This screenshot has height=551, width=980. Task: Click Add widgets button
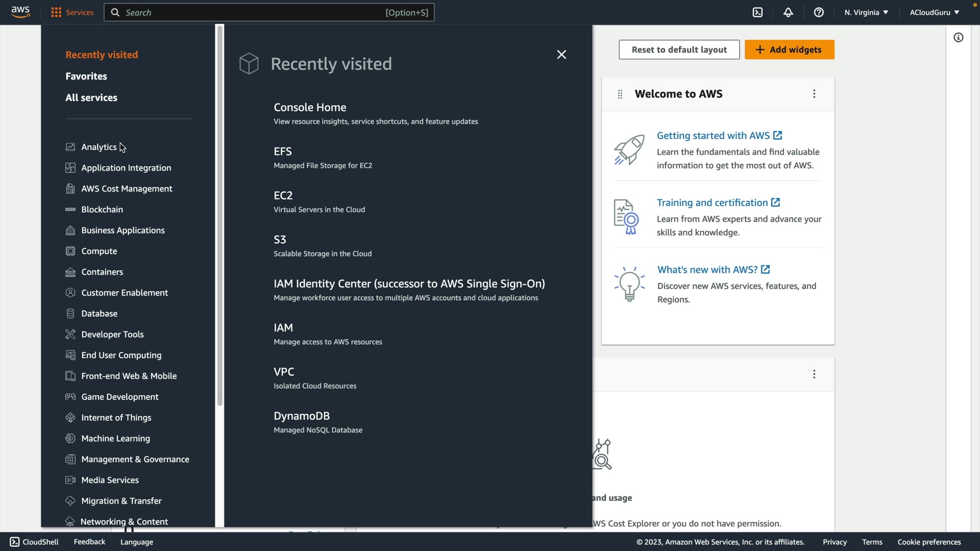(x=789, y=49)
